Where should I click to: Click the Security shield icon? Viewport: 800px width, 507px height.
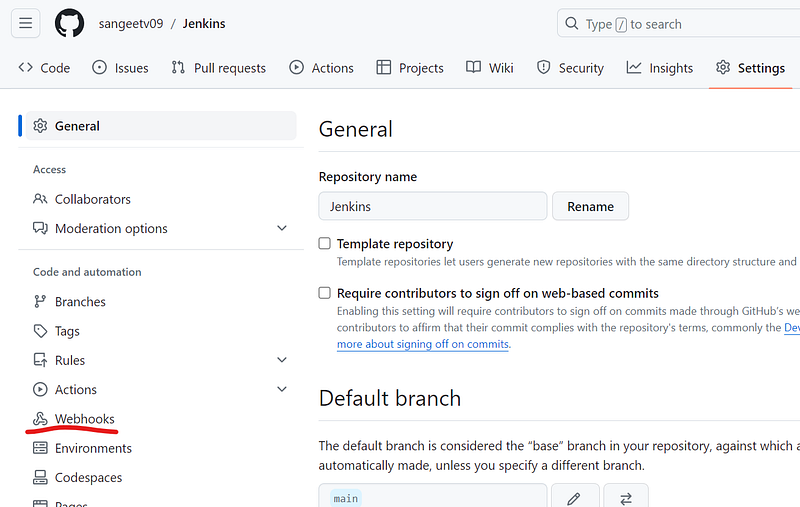(x=544, y=67)
